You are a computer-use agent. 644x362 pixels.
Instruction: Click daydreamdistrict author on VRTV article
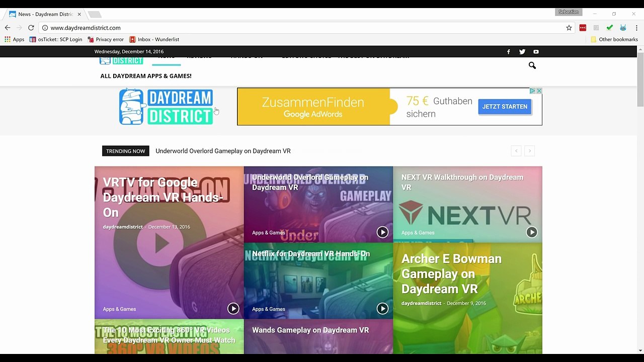123,227
